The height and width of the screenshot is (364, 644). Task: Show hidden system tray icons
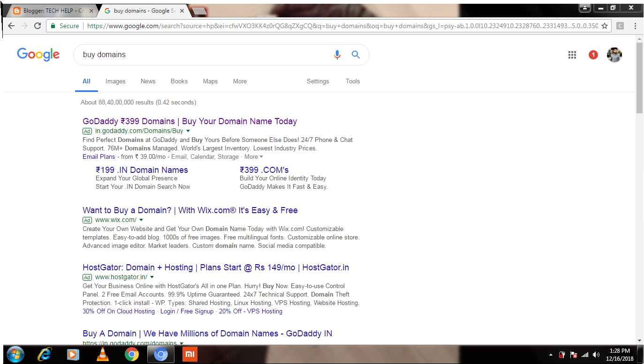pos(551,355)
